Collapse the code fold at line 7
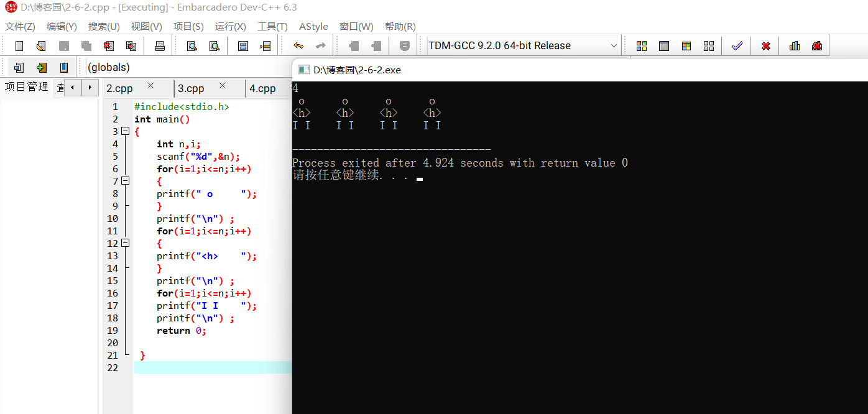The image size is (868, 414). point(125,181)
